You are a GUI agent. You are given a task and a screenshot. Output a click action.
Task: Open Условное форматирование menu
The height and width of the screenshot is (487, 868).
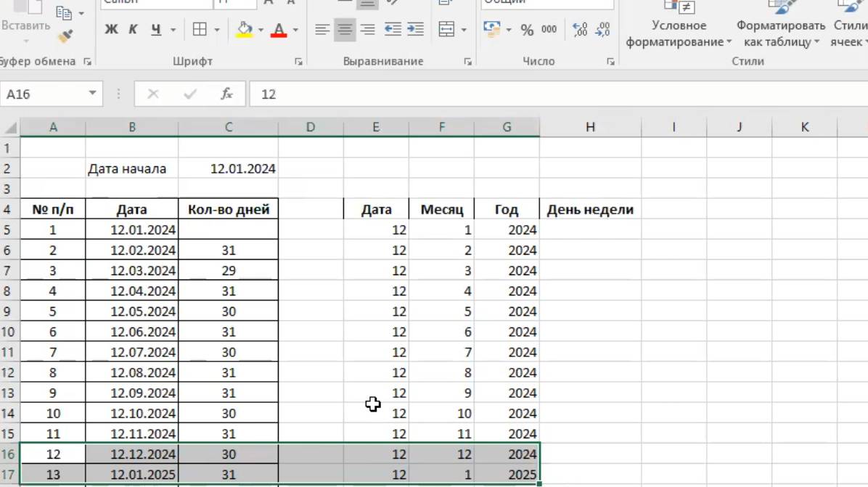point(679,25)
